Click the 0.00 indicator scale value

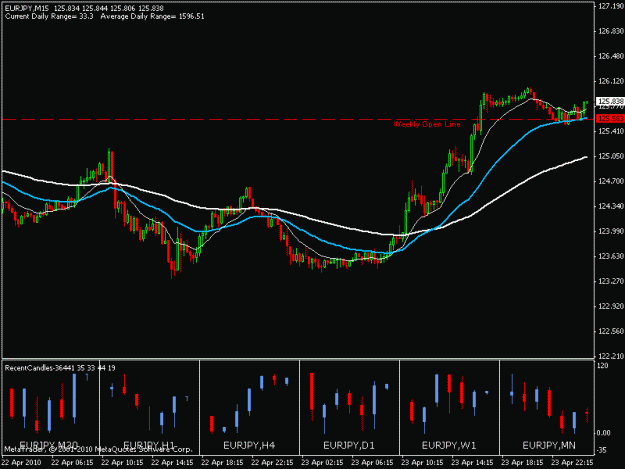click(605, 433)
